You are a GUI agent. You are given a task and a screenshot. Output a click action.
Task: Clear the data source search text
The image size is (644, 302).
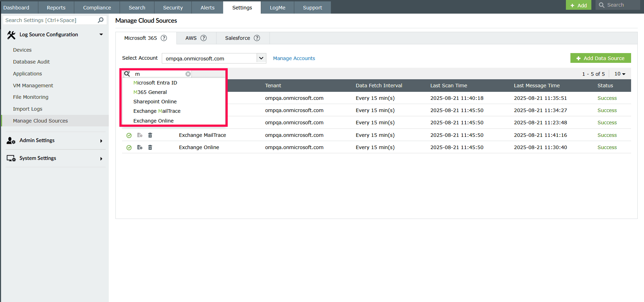[188, 74]
